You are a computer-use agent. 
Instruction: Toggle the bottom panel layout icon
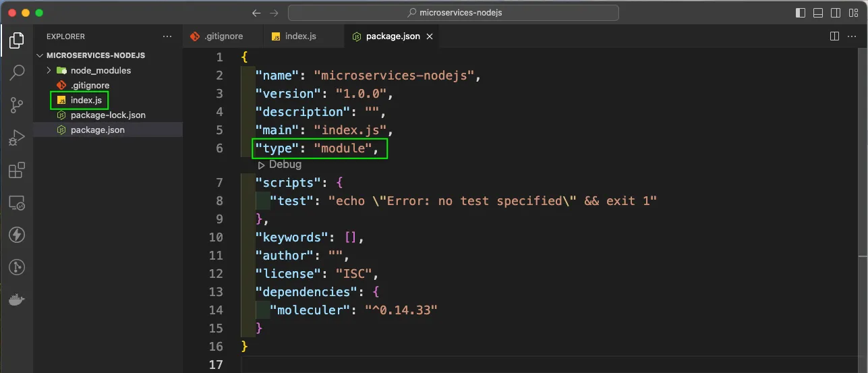[x=818, y=13]
